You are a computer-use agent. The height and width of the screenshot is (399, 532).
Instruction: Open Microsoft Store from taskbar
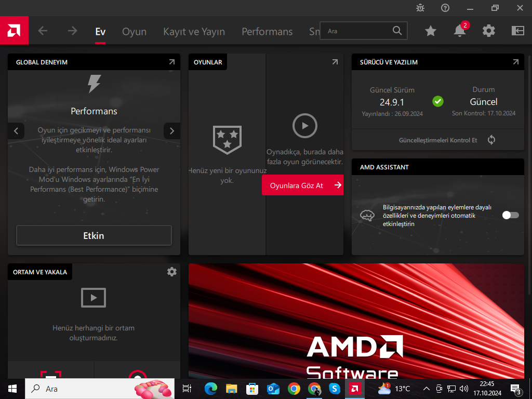[x=252, y=389]
